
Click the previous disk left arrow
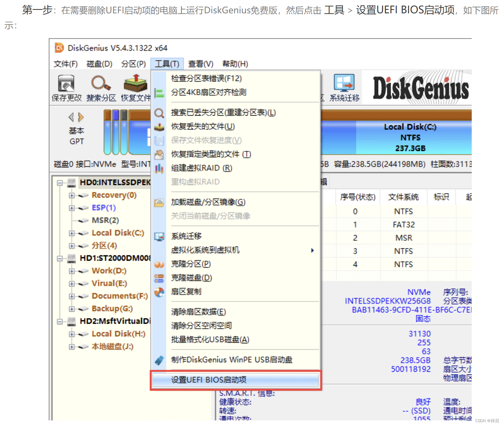click(71, 117)
